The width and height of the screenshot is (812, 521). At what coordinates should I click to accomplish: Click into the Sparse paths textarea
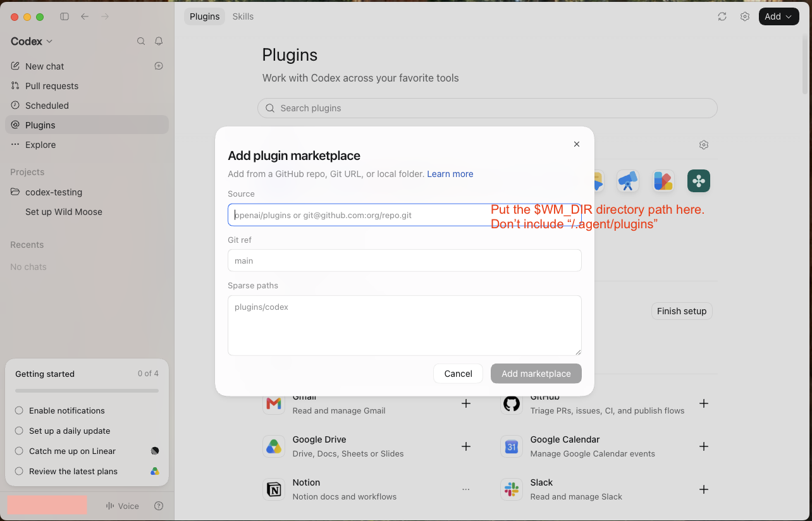coord(405,326)
